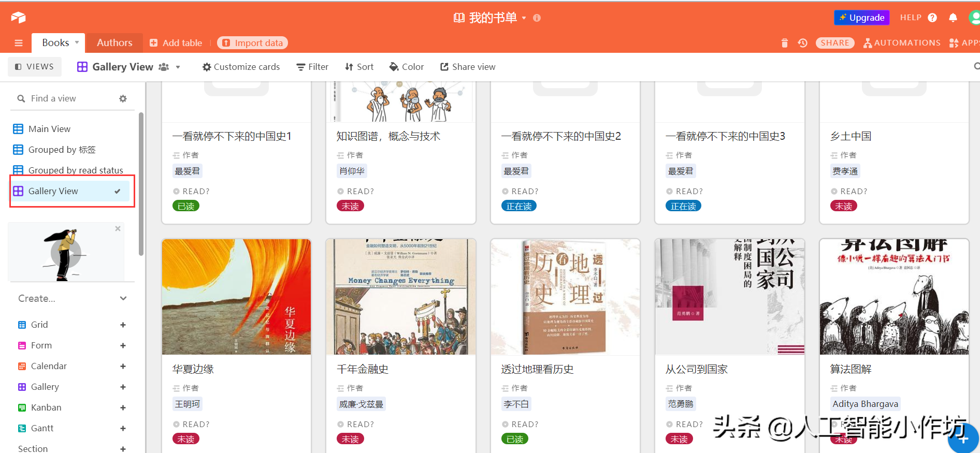Screen dimensions: 980x453
Task: Switch to the Authors table tab
Action: pyautogui.click(x=114, y=42)
